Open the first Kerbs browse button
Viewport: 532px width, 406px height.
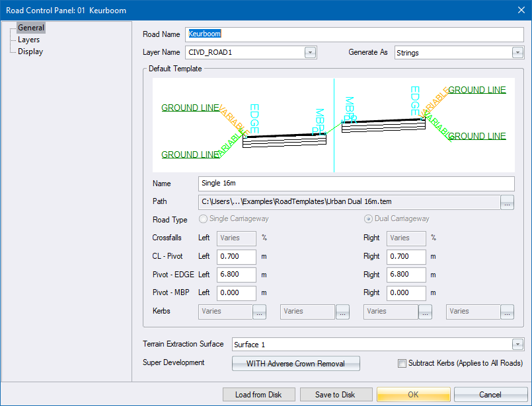(x=259, y=312)
